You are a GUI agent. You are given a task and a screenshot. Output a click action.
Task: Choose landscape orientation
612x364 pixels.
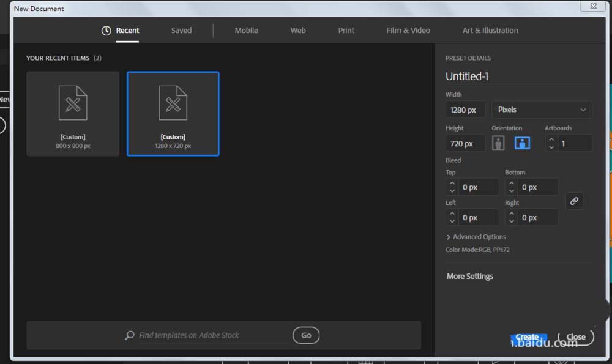[522, 143]
